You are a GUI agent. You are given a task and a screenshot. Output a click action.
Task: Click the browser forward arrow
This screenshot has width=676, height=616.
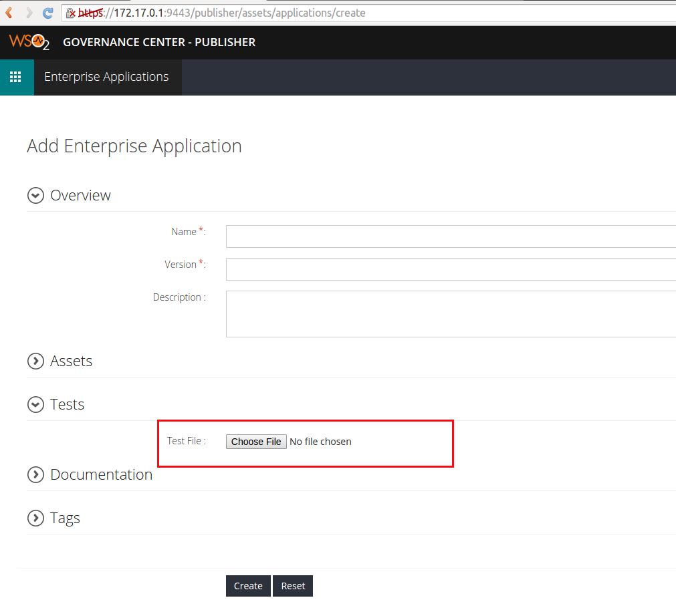[x=29, y=13]
